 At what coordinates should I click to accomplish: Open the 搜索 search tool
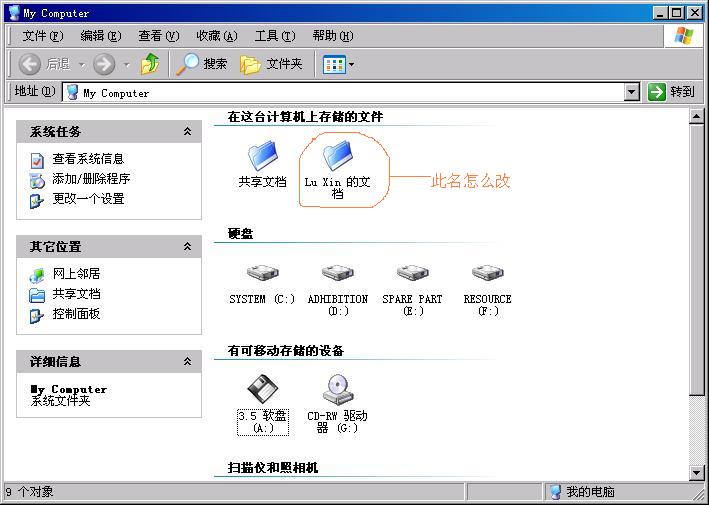tap(202, 64)
